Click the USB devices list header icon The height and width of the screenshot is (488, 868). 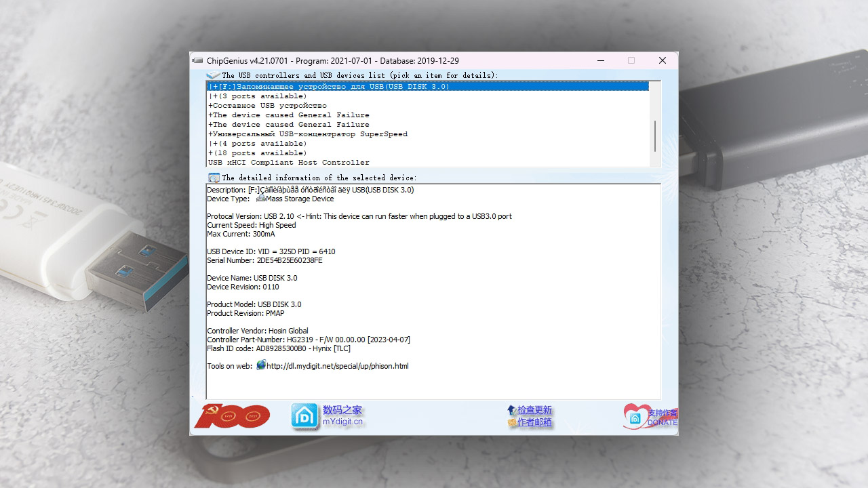click(213, 75)
